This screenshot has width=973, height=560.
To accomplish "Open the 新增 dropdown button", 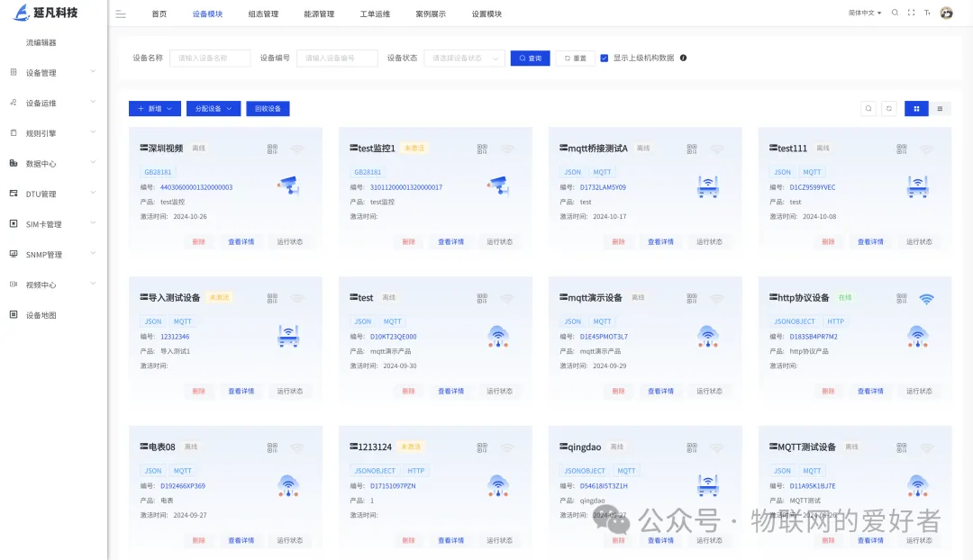I will (155, 109).
